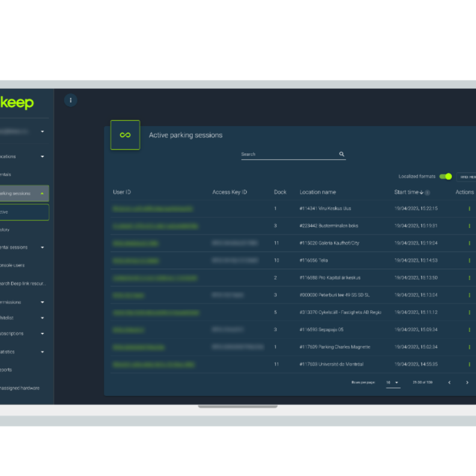Open actions menu for the Telia row
The image size is (476, 476).
click(469, 261)
